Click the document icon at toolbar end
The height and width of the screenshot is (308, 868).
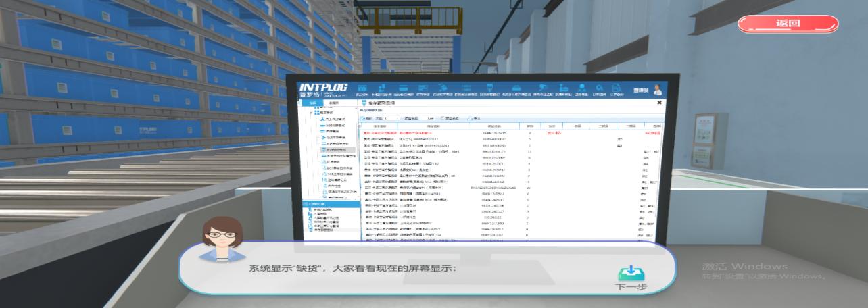point(615,88)
